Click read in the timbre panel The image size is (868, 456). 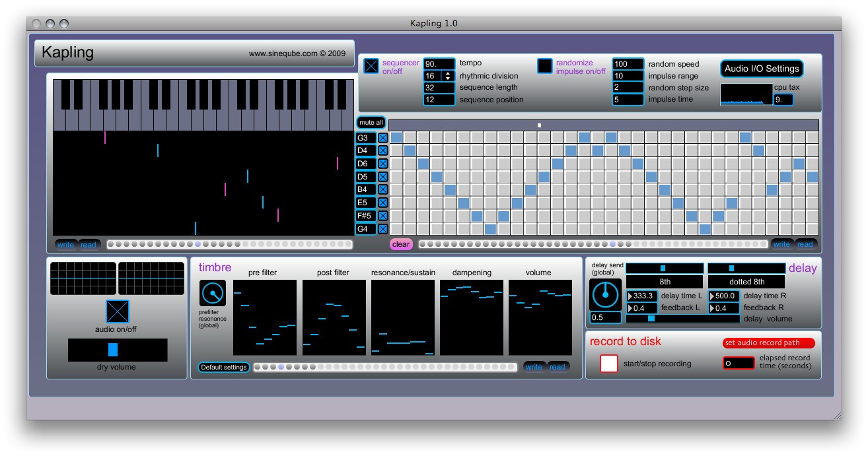(x=558, y=367)
